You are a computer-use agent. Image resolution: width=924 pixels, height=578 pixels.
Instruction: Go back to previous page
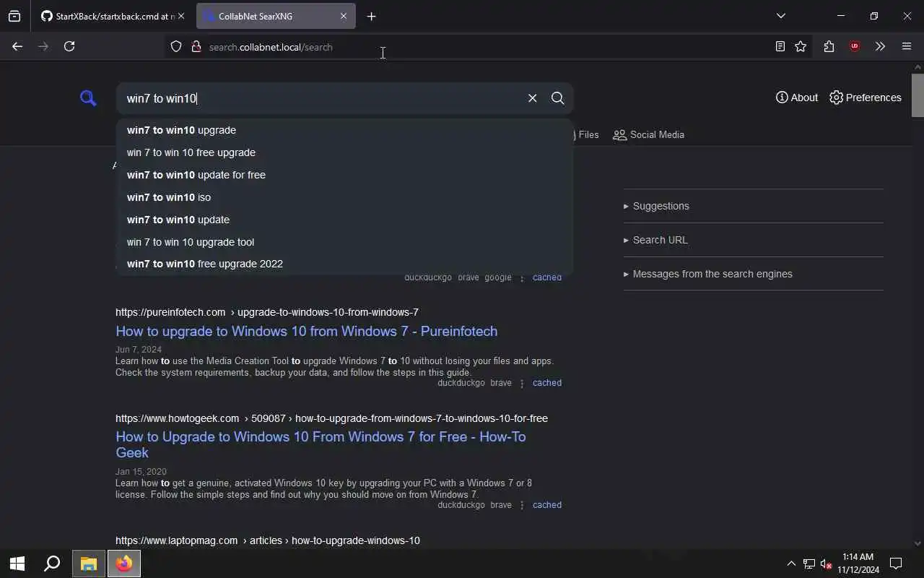tap(17, 46)
